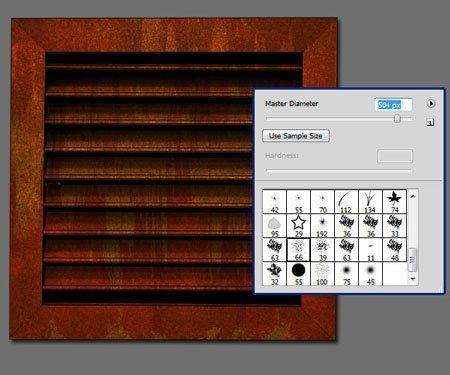Viewport: 450px width, 375px height.
Task: Click the Hardness slider track
Action: 339,171
